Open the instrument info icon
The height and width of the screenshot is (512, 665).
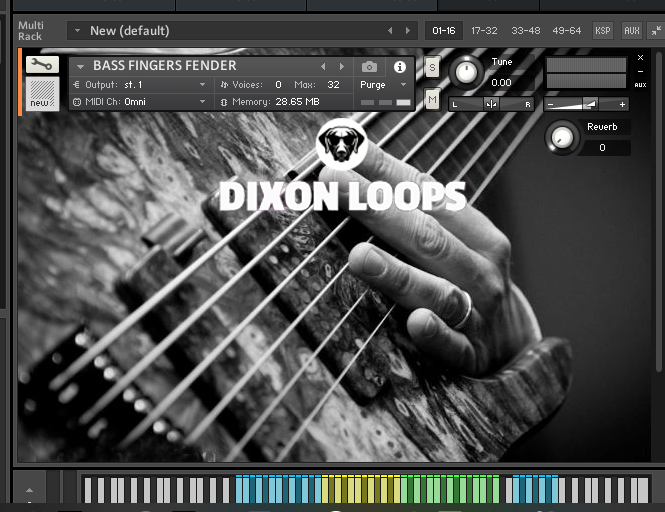coord(400,67)
